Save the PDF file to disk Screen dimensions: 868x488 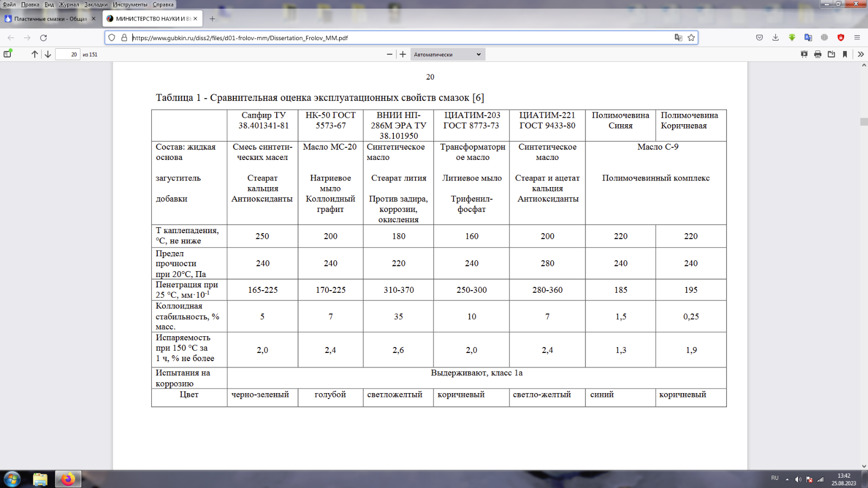coord(831,54)
